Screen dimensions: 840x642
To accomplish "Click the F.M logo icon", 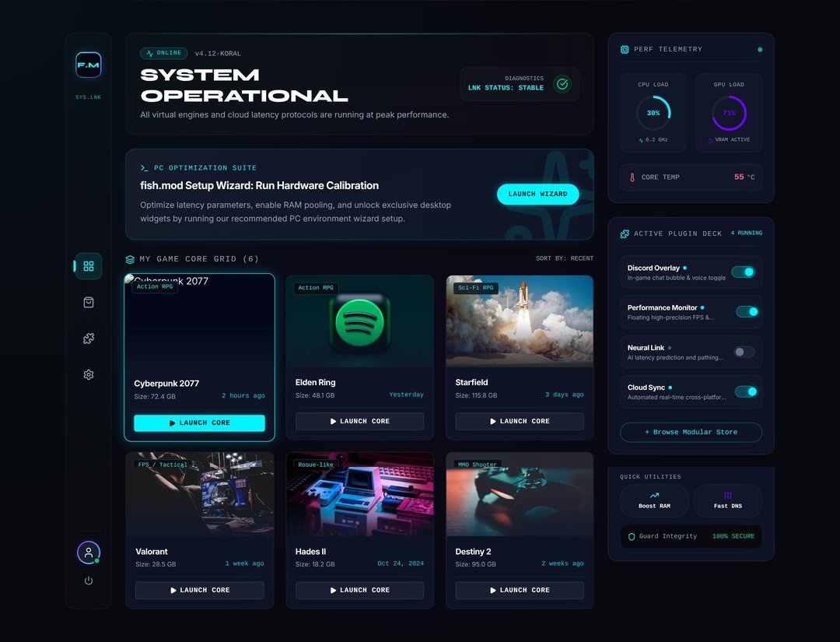I will click(x=89, y=65).
